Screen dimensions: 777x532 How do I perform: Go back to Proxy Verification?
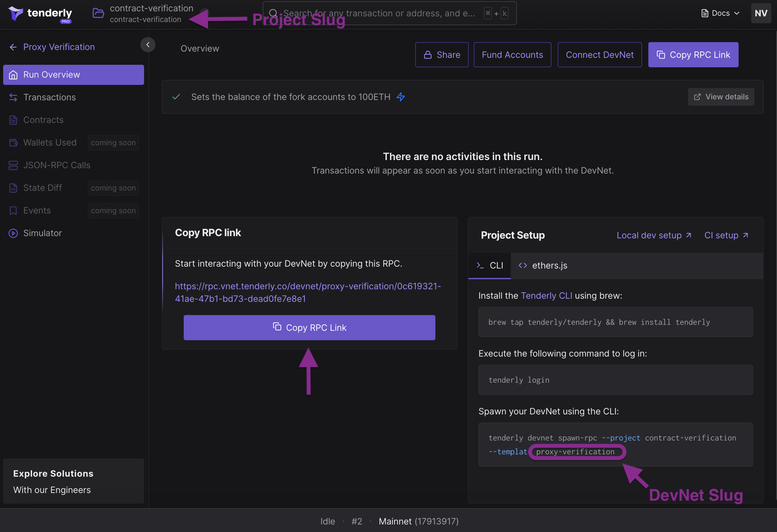click(x=52, y=47)
